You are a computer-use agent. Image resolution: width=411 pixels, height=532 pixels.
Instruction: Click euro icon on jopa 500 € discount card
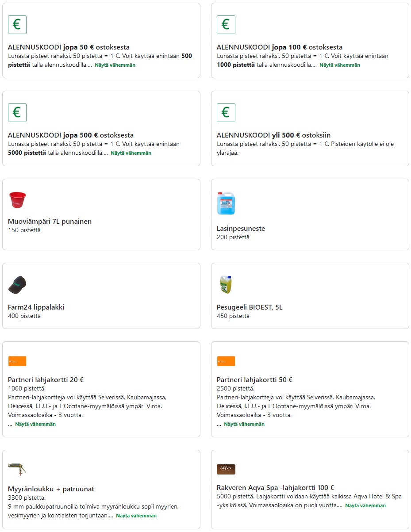[x=17, y=113]
